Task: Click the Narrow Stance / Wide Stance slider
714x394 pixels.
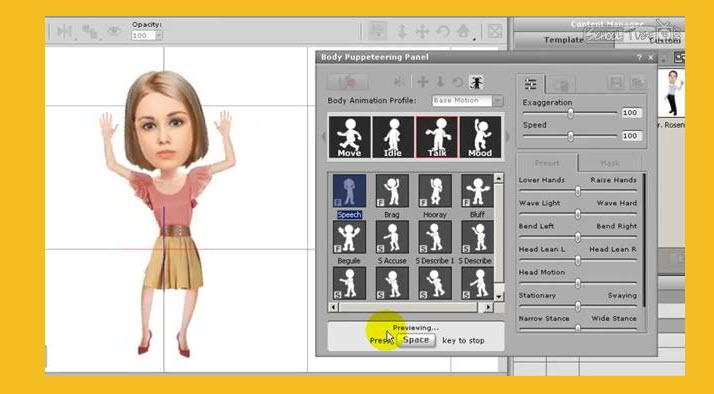Action: point(577,328)
